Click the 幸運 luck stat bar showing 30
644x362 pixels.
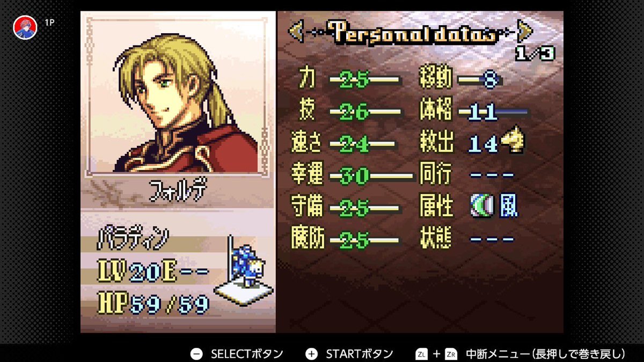pyautogui.click(x=371, y=176)
